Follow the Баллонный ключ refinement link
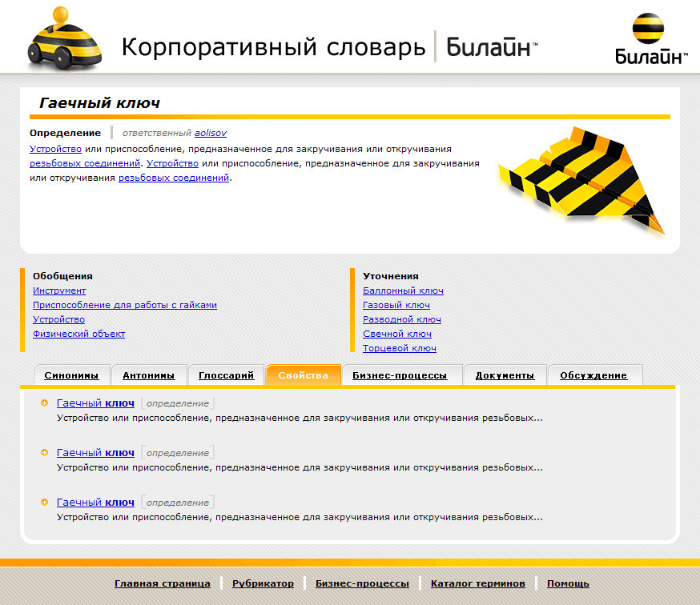Viewport: 700px width, 605px height. tap(401, 290)
